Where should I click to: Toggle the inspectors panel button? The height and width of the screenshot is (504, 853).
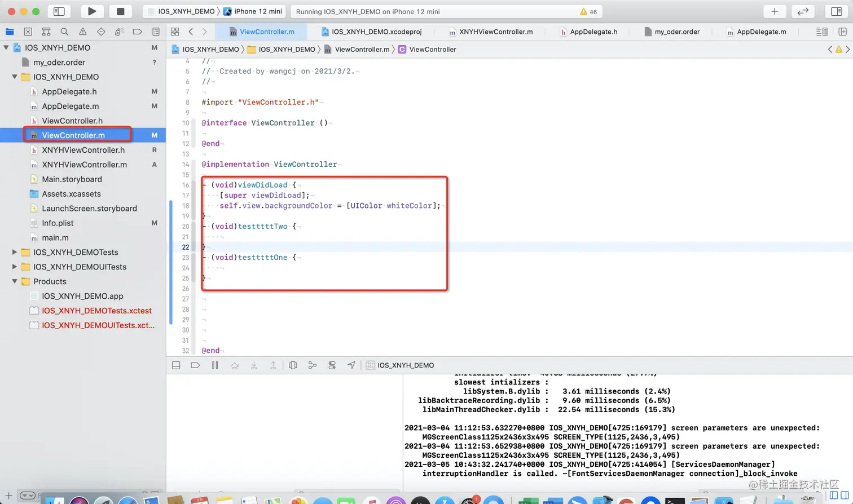tap(837, 11)
